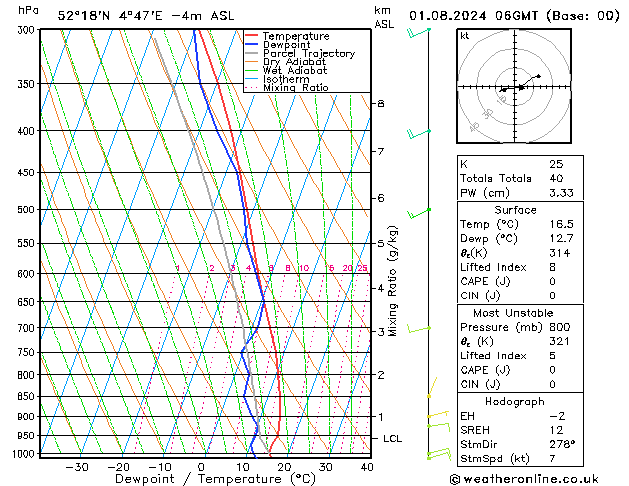The height and width of the screenshot is (486, 629).
Task: Click the surface Lifted Index value 8
Action: click(552, 267)
